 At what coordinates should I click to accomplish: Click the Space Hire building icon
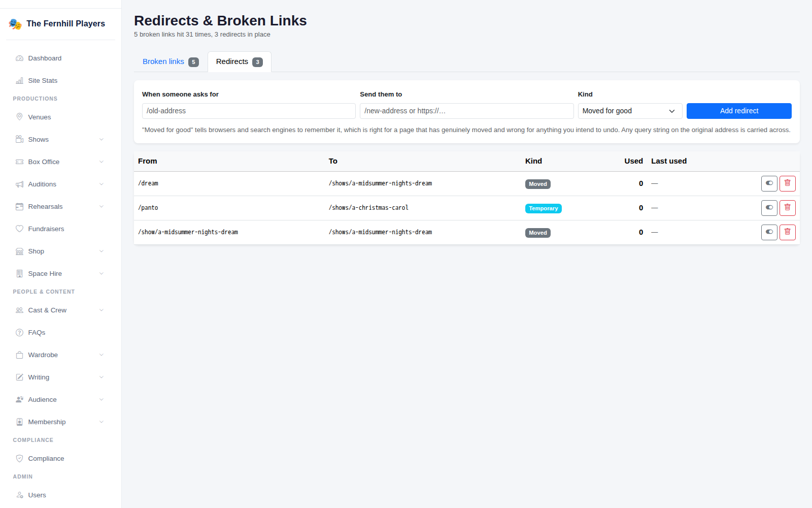point(19,274)
